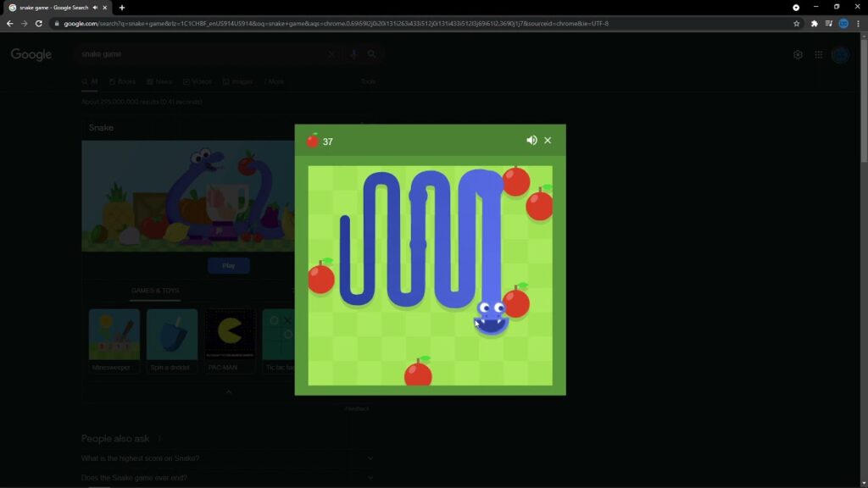Bookmark this page with the star icon
868x488 pixels.
pos(797,23)
